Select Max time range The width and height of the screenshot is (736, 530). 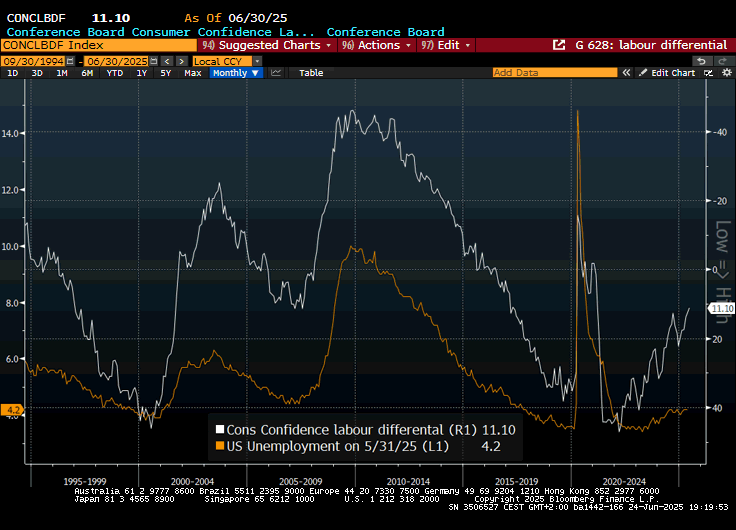click(193, 73)
